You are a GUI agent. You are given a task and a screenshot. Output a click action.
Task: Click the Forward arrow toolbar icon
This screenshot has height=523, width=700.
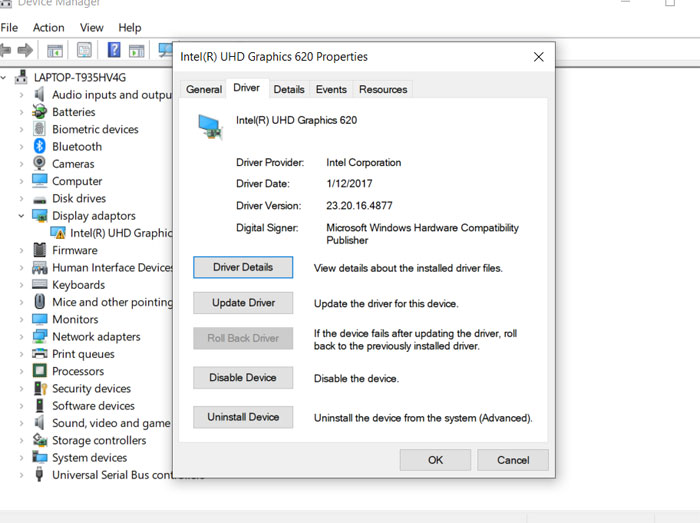pos(25,50)
